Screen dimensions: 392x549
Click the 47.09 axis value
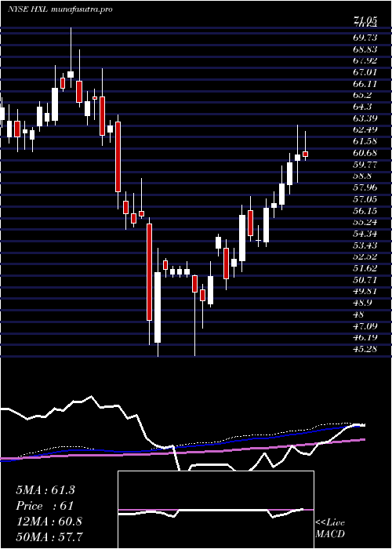[x=365, y=326]
